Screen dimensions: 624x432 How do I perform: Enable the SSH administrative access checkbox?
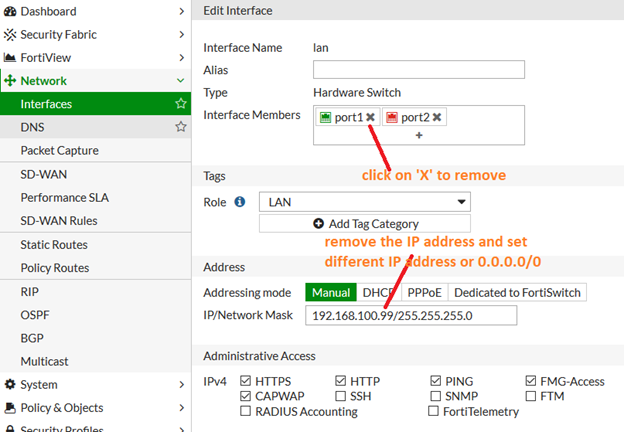tap(341, 396)
